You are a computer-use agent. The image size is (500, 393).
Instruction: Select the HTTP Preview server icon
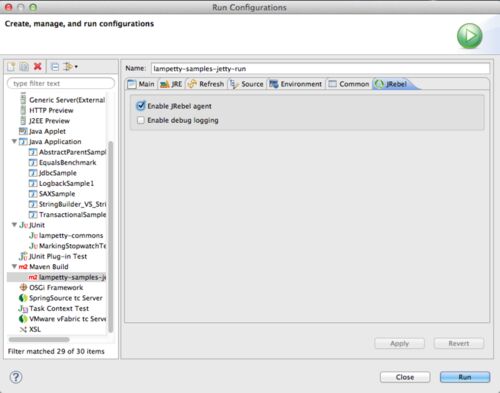pyautogui.click(x=23, y=110)
